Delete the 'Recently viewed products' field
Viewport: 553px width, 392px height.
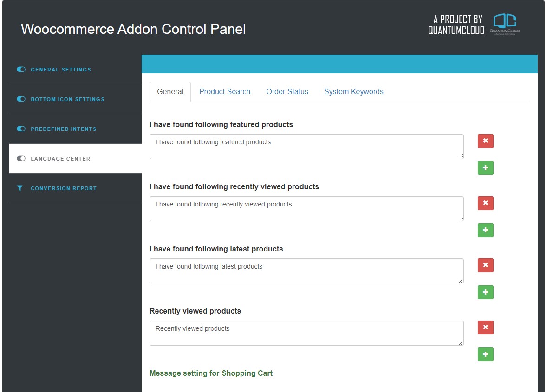coord(486,328)
